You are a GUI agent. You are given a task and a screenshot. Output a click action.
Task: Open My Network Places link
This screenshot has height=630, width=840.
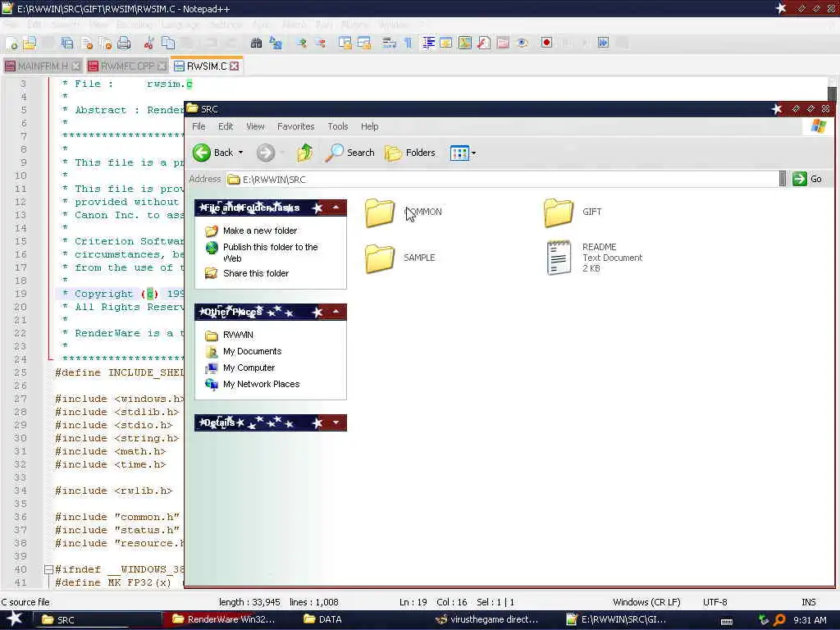coord(261,384)
